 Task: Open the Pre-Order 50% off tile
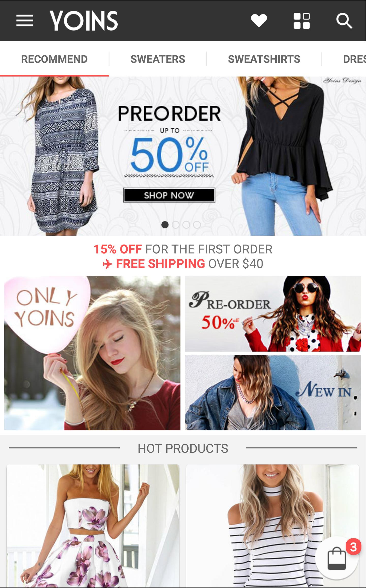(x=273, y=314)
